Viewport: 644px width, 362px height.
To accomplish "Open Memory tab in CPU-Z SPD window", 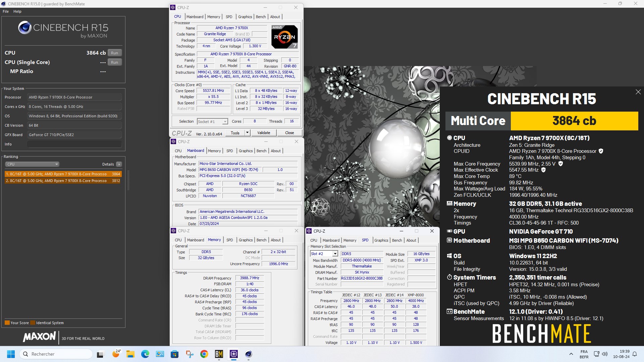I will (350, 240).
